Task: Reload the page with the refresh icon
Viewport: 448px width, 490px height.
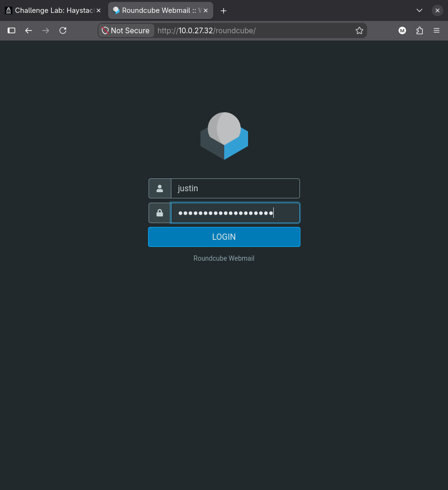Action: [63, 30]
